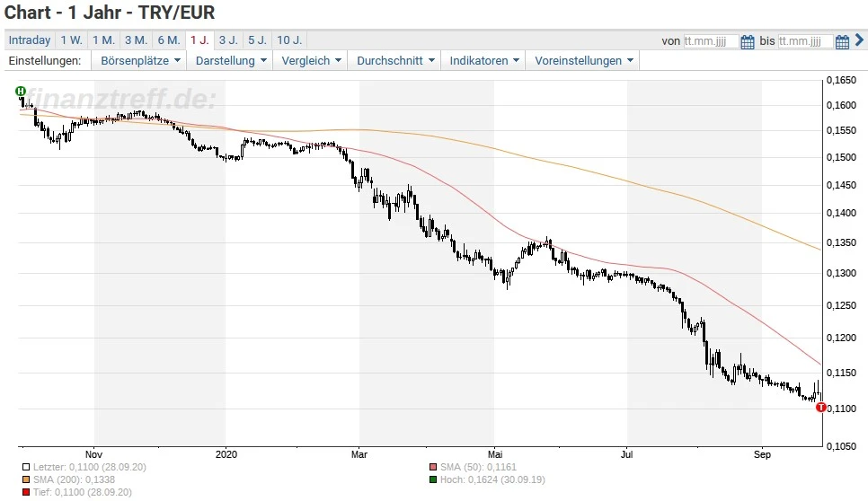Click the green Hoch legend swatch
The width and height of the screenshot is (868, 501).
(x=433, y=480)
